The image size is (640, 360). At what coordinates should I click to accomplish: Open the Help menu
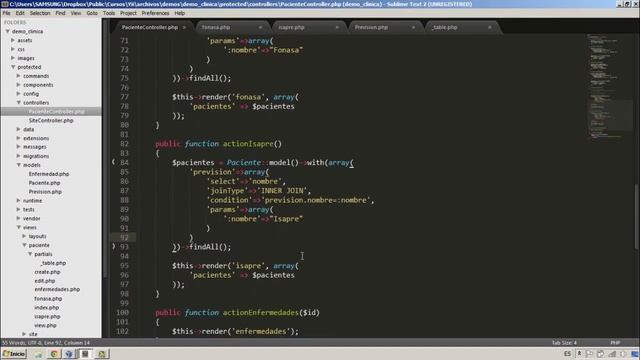(x=180, y=13)
